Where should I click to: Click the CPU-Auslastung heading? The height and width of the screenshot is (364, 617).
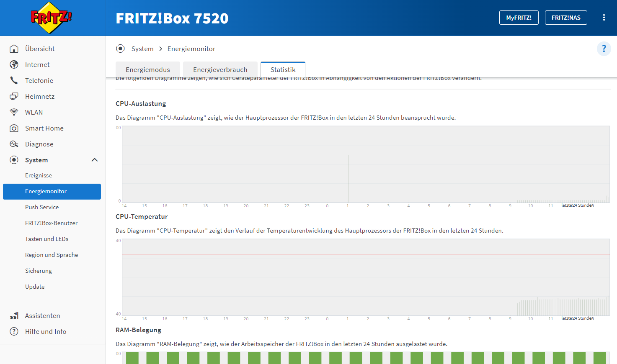click(141, 103)
